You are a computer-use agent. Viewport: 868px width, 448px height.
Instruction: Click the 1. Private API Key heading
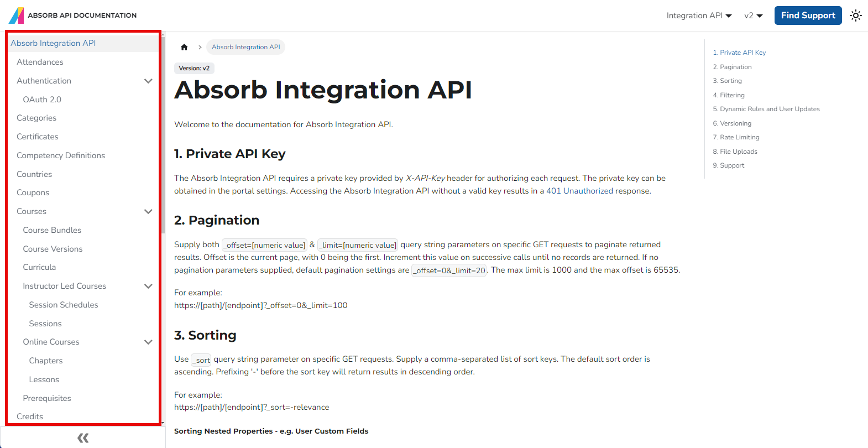point(229,154)
